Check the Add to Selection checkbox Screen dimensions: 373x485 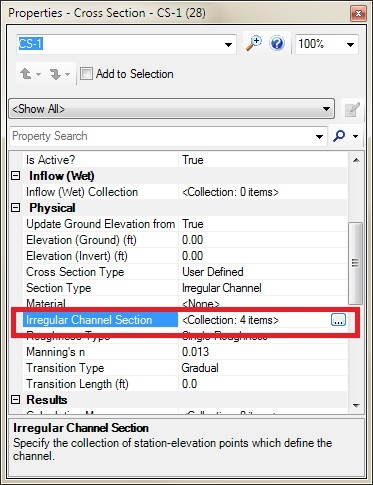point(86,74)
